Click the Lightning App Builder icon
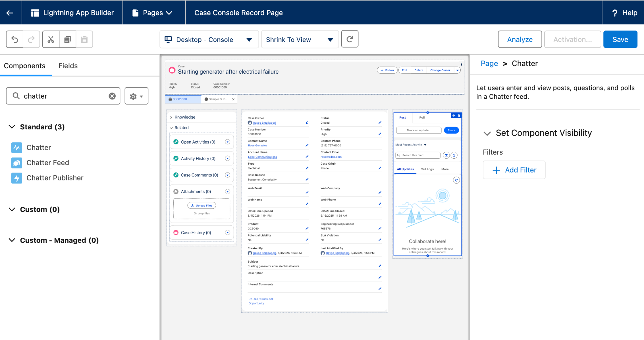Viewport: 644px width, 340px height. click(x=35, y=13)
